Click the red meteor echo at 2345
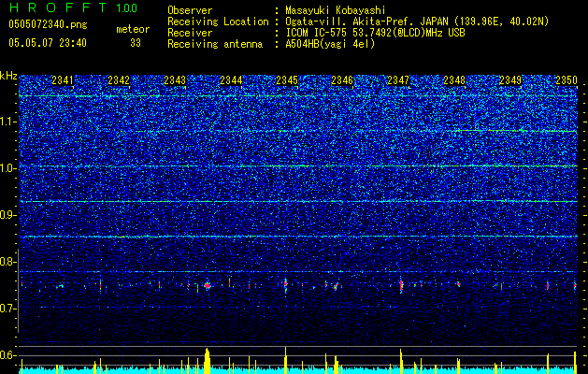 click(x=286, y=284)
